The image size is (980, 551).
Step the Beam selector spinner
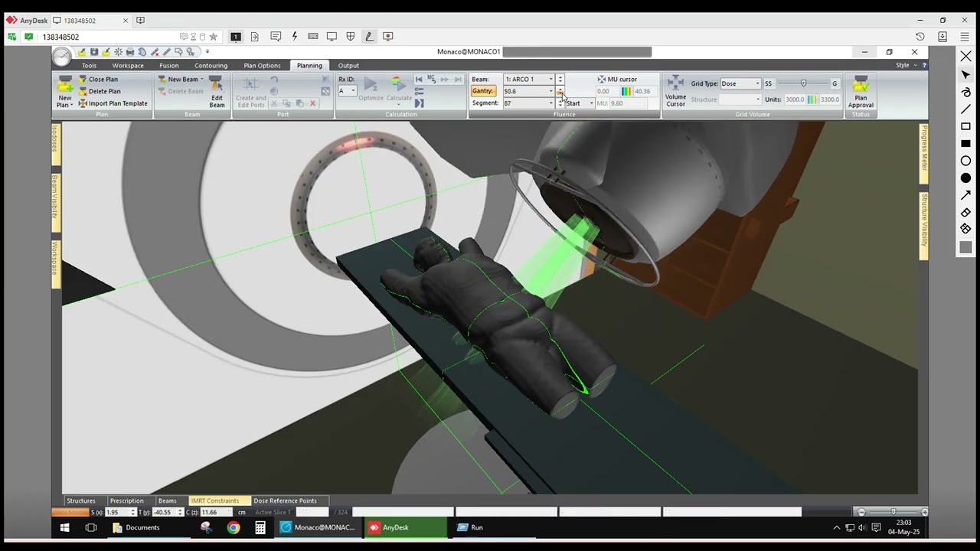coord(560,80)
